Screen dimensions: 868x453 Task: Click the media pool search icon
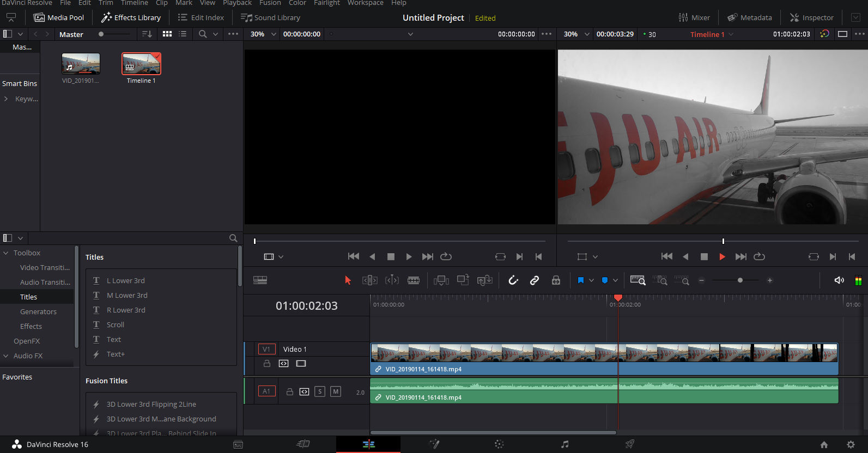coord(203,34)
